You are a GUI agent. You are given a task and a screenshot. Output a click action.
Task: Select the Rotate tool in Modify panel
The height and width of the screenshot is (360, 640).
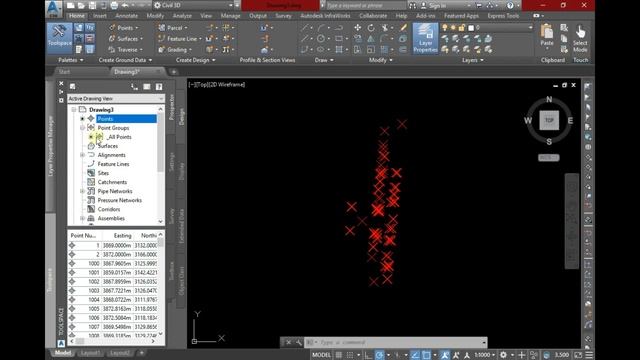pos(371,27)
